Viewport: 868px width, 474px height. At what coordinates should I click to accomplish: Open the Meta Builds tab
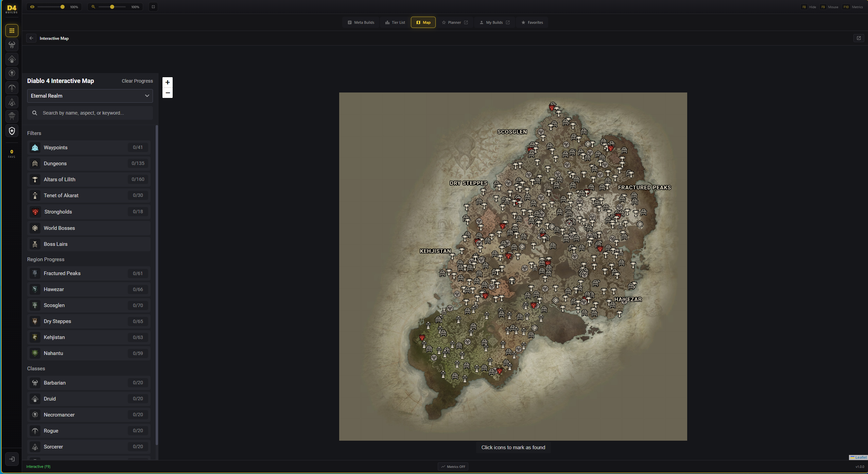tap(361, 22)
